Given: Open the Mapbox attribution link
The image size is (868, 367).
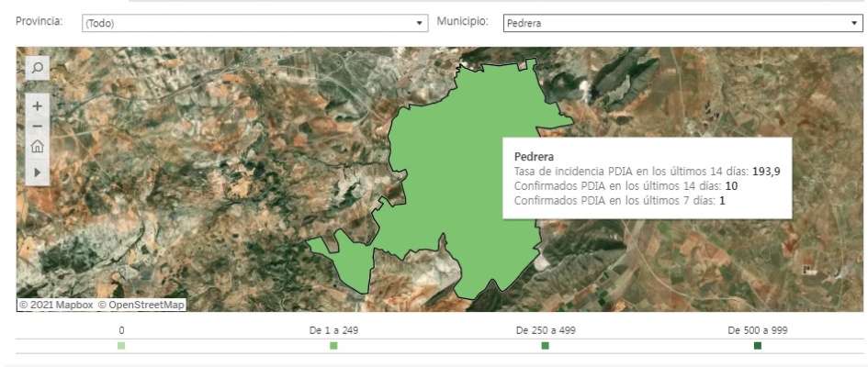Looking at the screenshot, I should [x=57, y=305].
